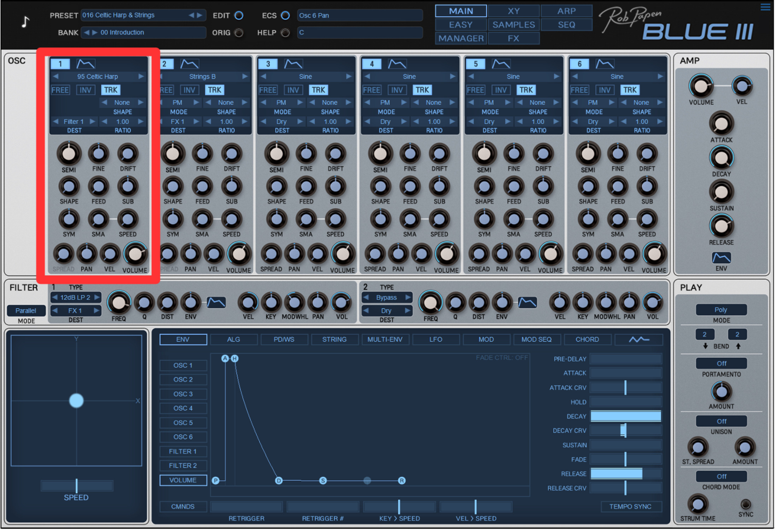
Task: Toggle the SYNC button in PLAY
Action: coord(746,504)
